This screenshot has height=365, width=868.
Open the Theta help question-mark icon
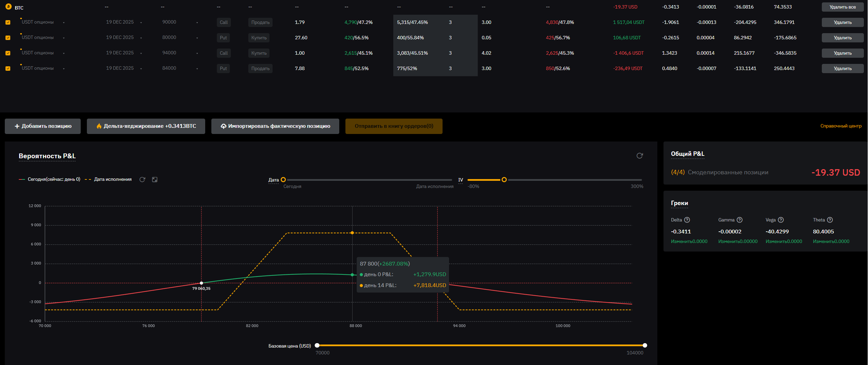click(x=830, y=220)
